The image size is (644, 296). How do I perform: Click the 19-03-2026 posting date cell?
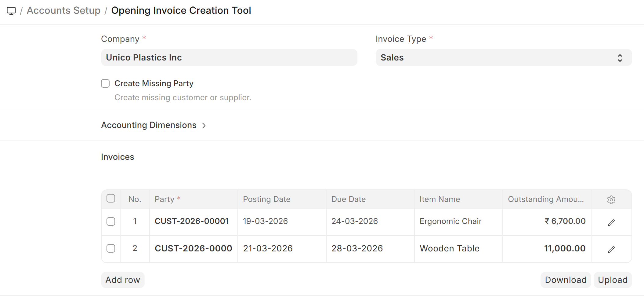[x=265, y=221]
